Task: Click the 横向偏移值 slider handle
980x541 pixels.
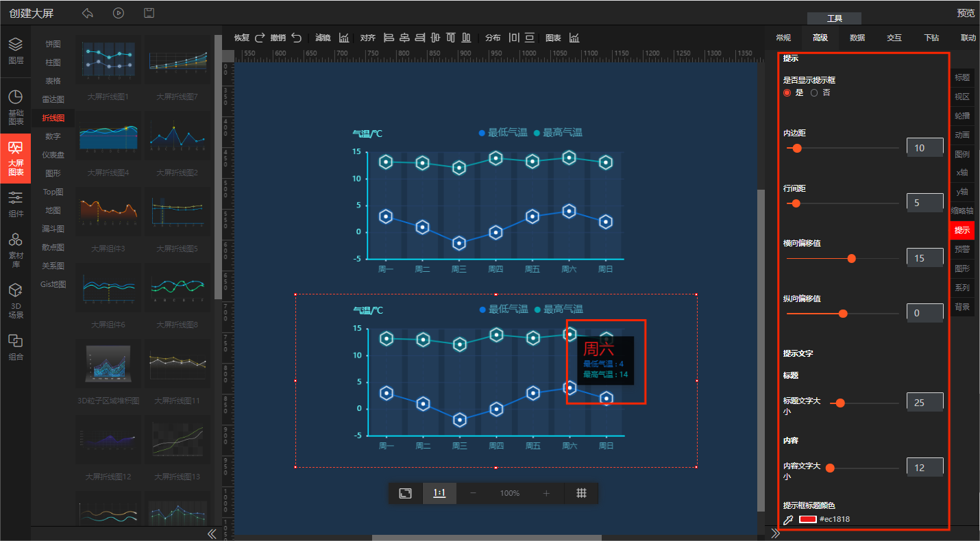Action: click(852, 258)
